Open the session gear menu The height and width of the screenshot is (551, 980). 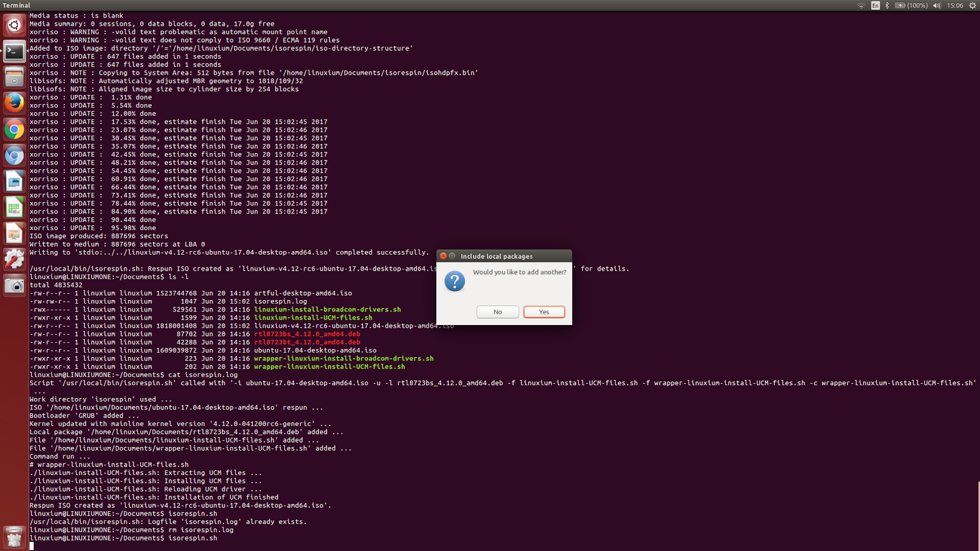point(973,5)
